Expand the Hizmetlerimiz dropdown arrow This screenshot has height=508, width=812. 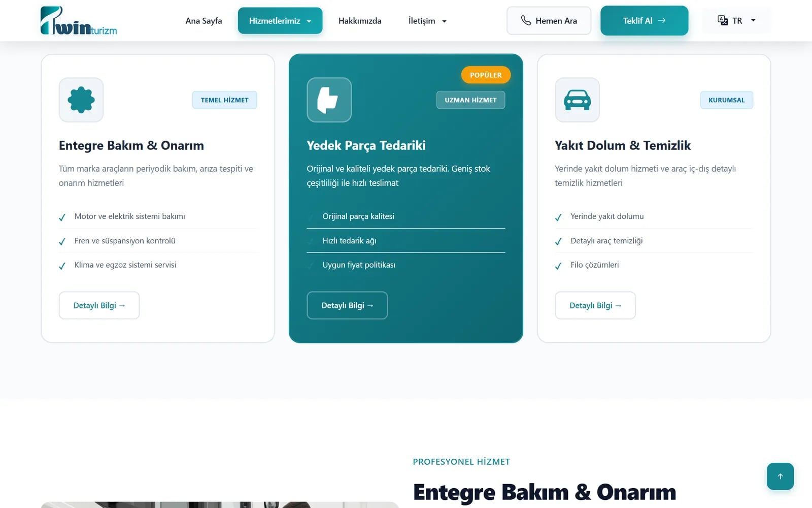pyautogui.click(x=309, y=21)
